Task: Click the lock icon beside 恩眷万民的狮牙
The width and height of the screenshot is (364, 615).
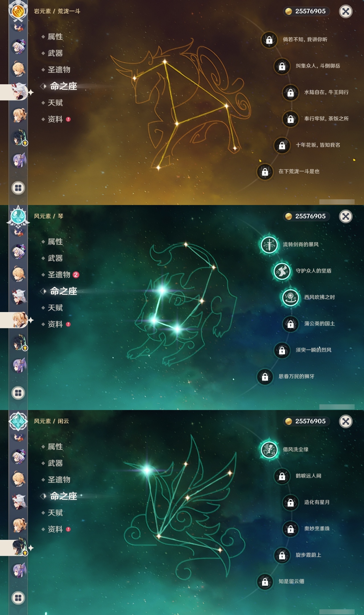Action: 265,377
